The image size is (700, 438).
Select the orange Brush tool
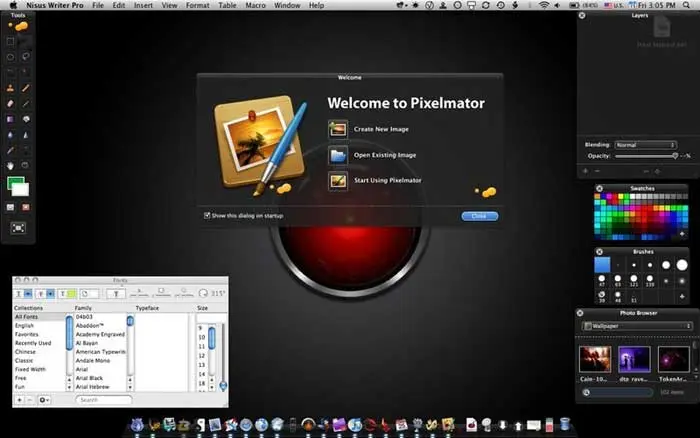25,88
